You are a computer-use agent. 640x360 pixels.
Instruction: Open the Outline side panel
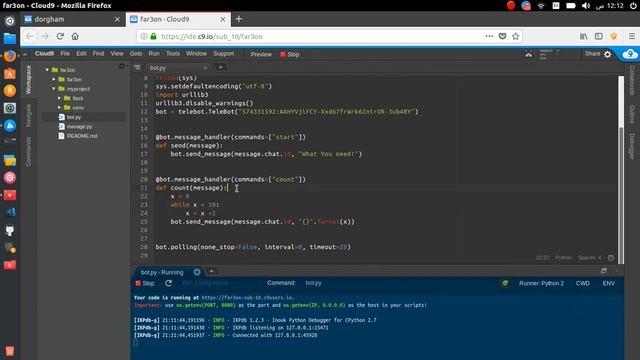(632, 114)
